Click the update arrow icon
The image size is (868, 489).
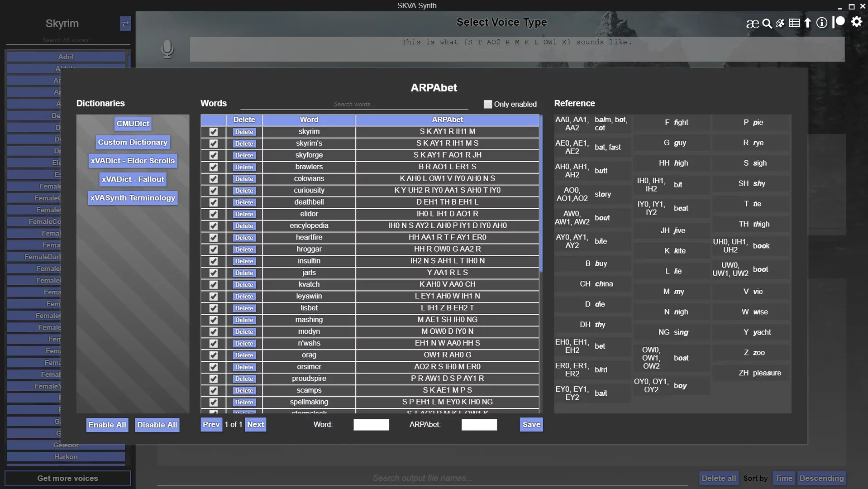[x=808, y=23]
